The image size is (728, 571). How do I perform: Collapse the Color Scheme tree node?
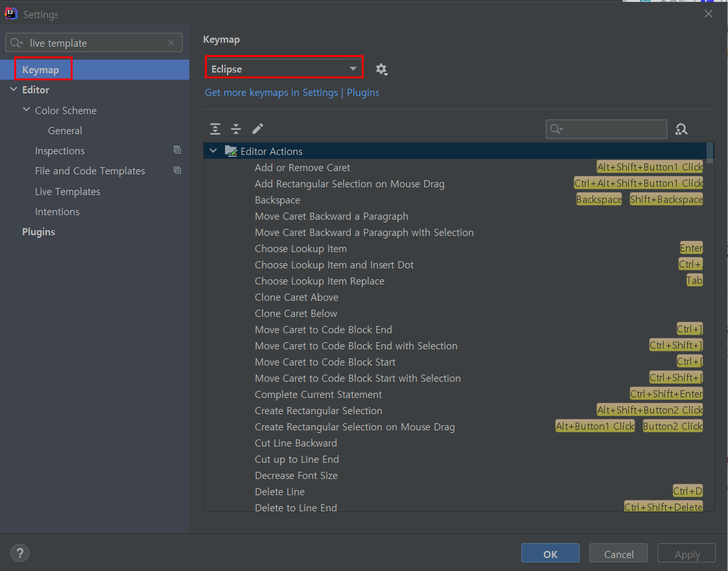click(x=27, y=110)
